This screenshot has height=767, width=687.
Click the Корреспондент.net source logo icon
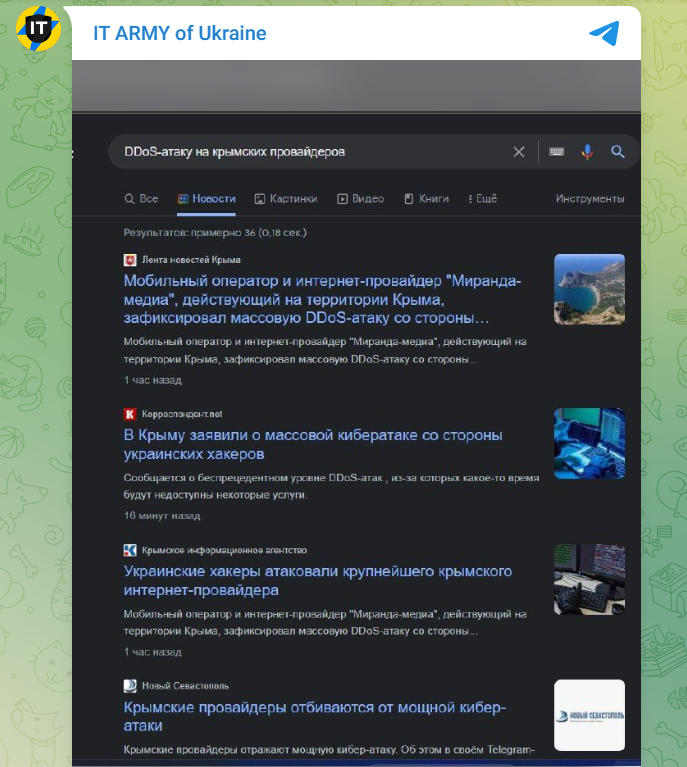[130, 414]
